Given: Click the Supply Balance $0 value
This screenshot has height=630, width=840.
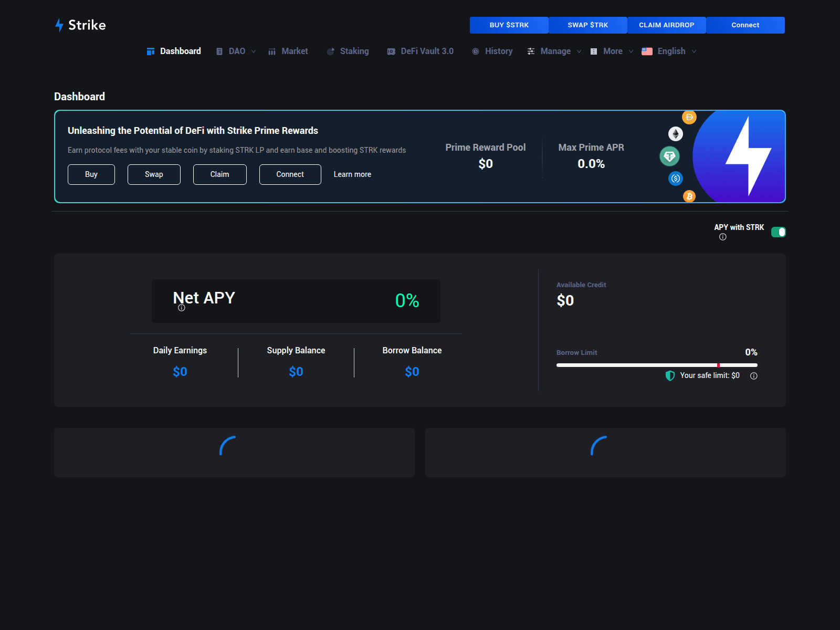Looking at the screenshot, I should [296, 372].
